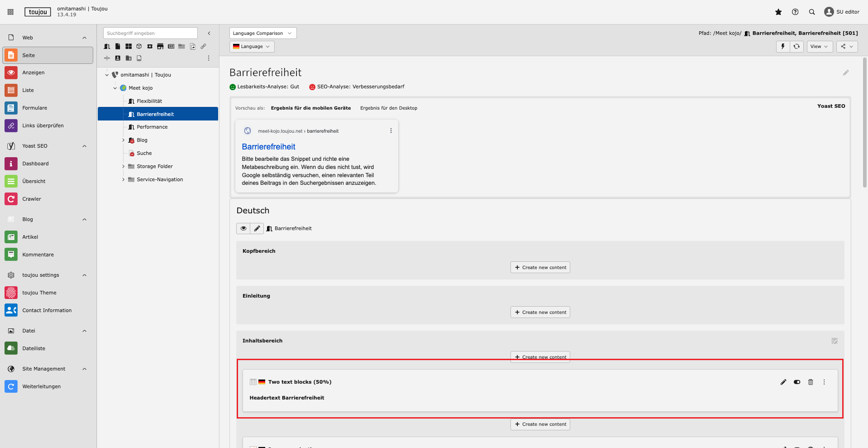Click the search magnifier in top bar

(x=812, y=12)
